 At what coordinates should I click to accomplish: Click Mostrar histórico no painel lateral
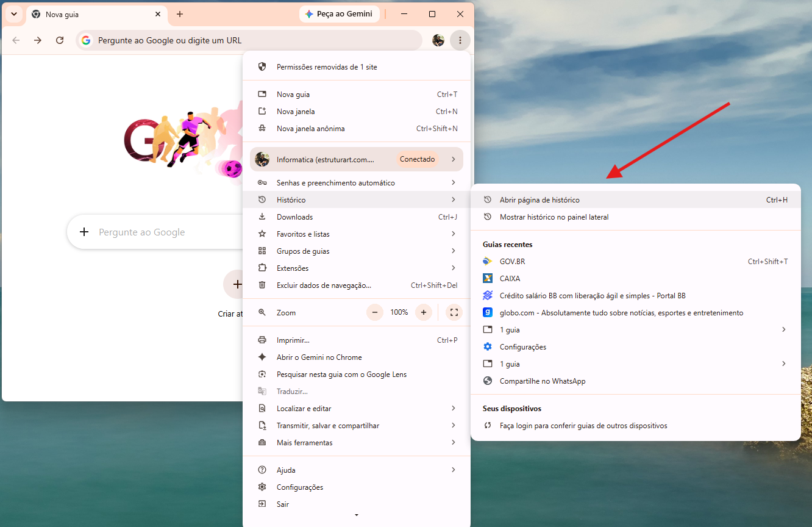[x=636, y=217]
